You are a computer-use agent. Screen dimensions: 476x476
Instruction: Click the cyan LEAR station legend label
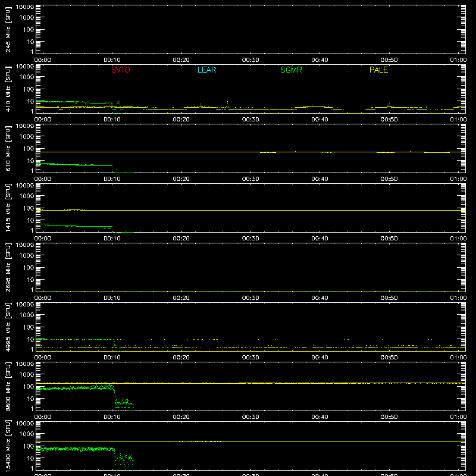[x=206, y=70]
